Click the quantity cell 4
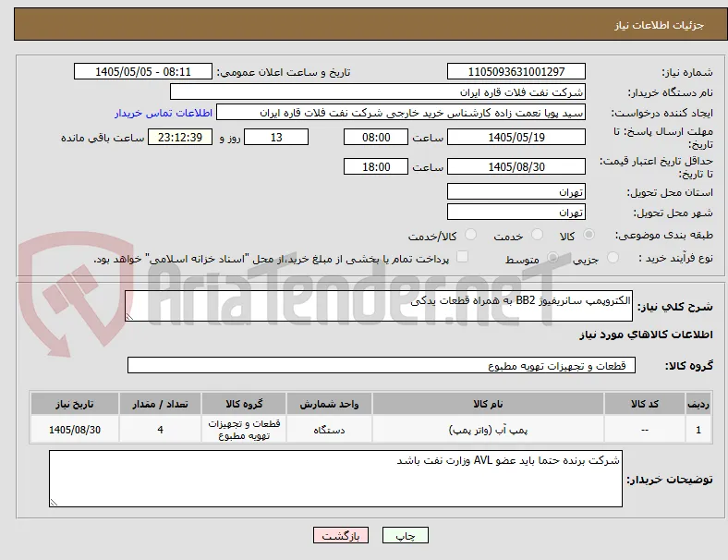Image resolution: width=728 pixels, height=560 pixels. tap(160, 430)
